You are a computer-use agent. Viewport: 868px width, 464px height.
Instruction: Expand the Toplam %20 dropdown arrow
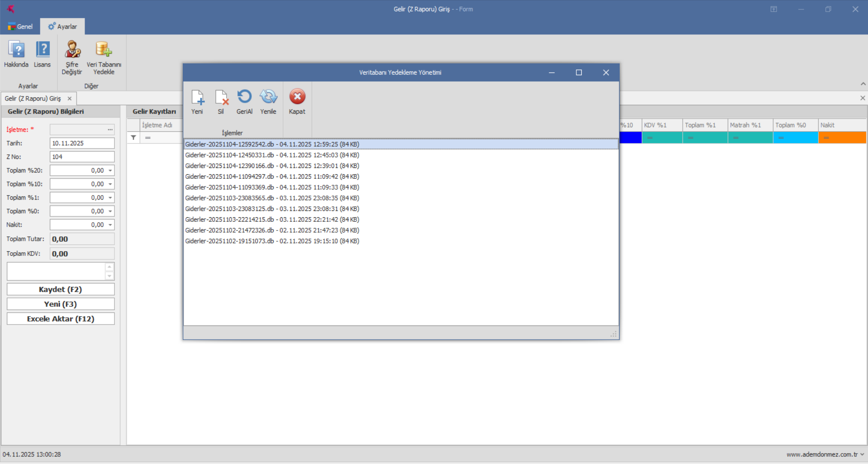(x=110, y=171)
